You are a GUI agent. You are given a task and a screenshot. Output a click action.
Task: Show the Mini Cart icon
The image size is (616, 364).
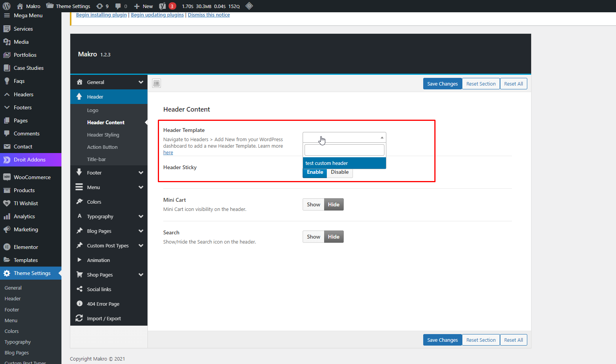pyautogui.click(x=313, y=204)
